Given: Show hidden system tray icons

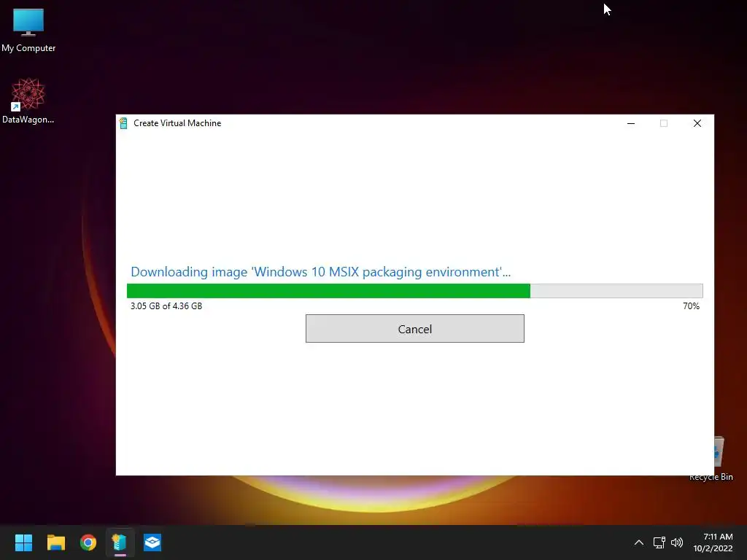Looking at the screenshot, I should pyautogui.click(x=639, y=542).
